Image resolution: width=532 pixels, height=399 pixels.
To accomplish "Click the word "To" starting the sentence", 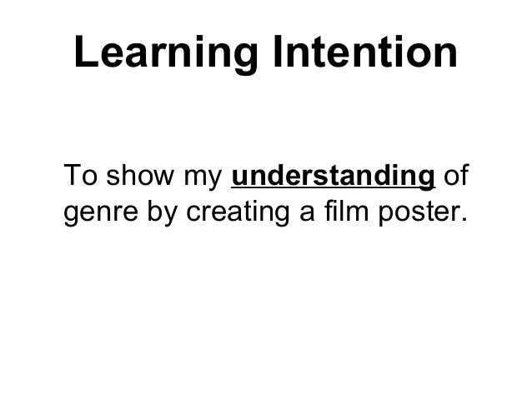I will pos(77,177).
